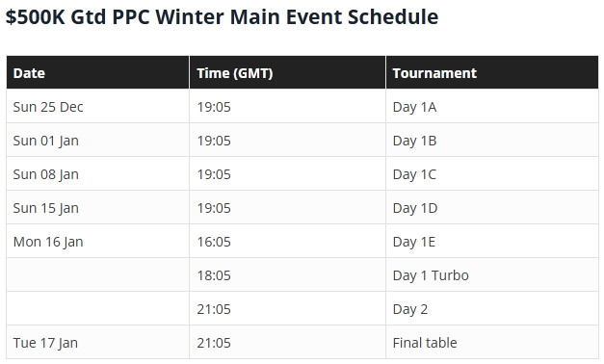Click the Sun 25 Dec date cell

click(98, 106)
